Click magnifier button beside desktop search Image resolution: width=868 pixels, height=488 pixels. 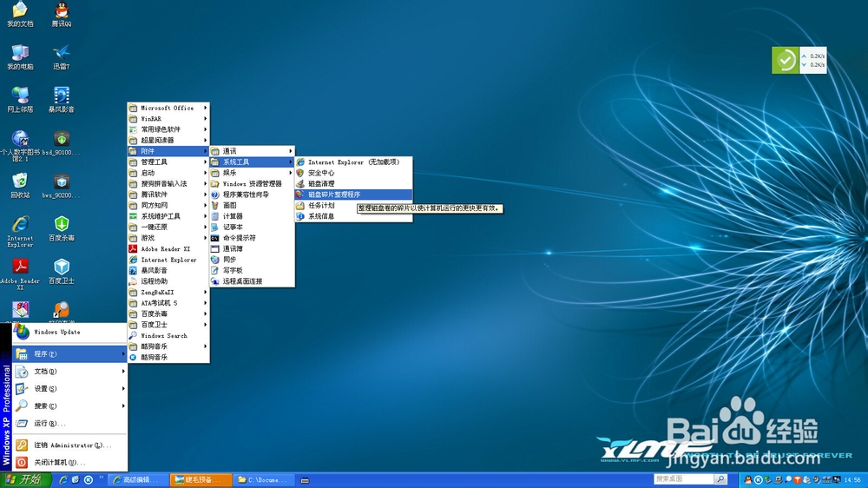pos(720,479)
